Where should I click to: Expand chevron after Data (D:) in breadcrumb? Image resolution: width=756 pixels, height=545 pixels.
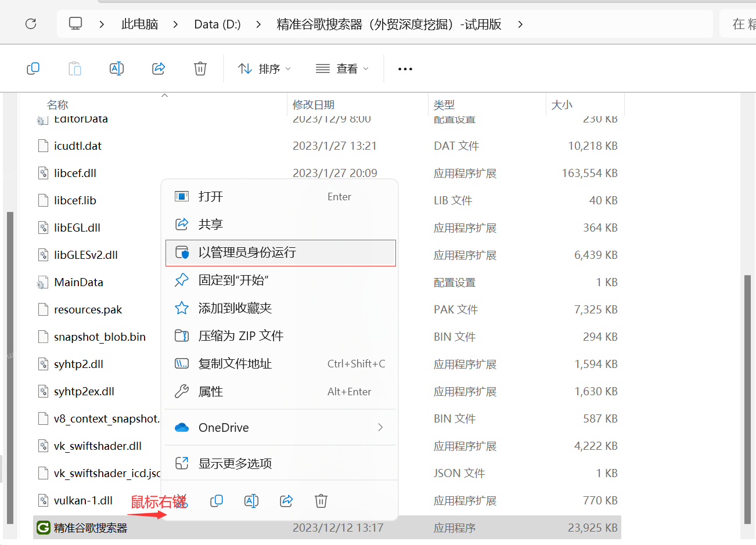[258, 24]
